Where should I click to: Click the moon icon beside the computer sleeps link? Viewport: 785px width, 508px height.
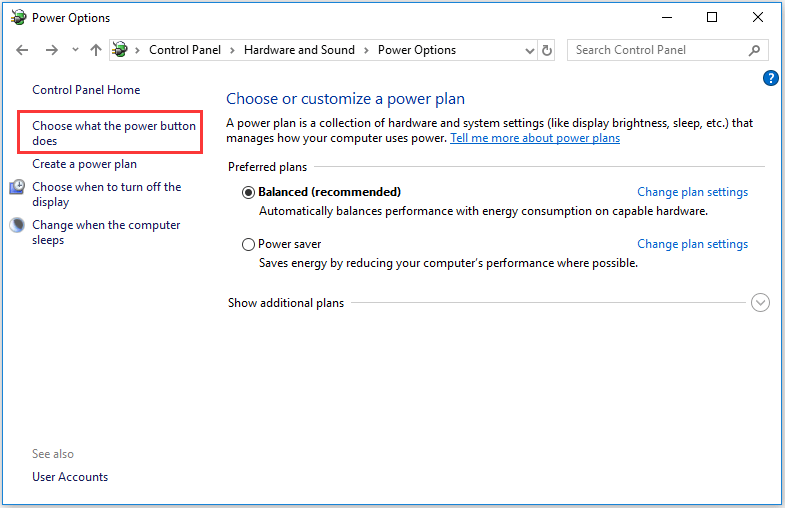click(17, 226)
